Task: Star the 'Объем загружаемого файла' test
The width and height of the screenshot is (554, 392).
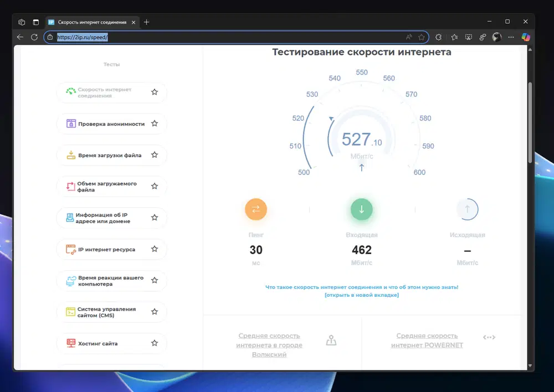Action: (155, 186)
